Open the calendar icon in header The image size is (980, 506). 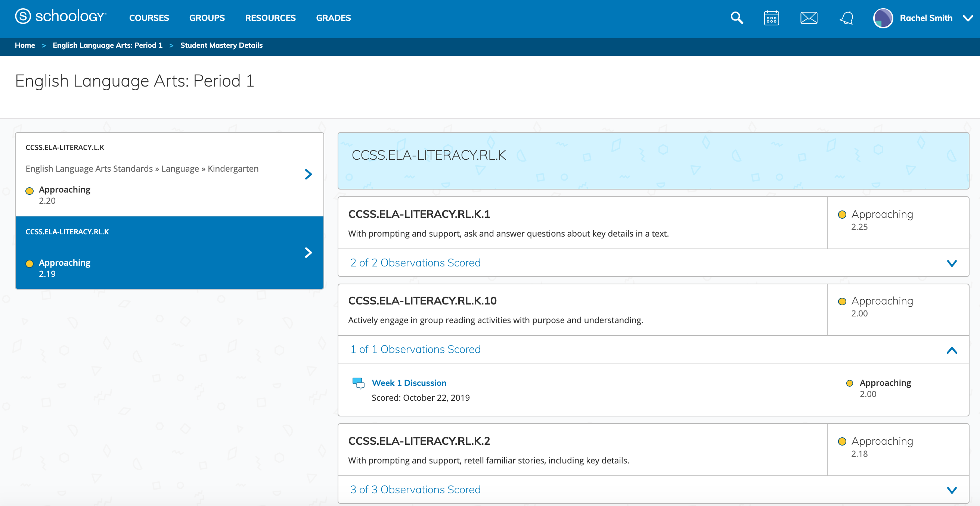coord(771,18)
